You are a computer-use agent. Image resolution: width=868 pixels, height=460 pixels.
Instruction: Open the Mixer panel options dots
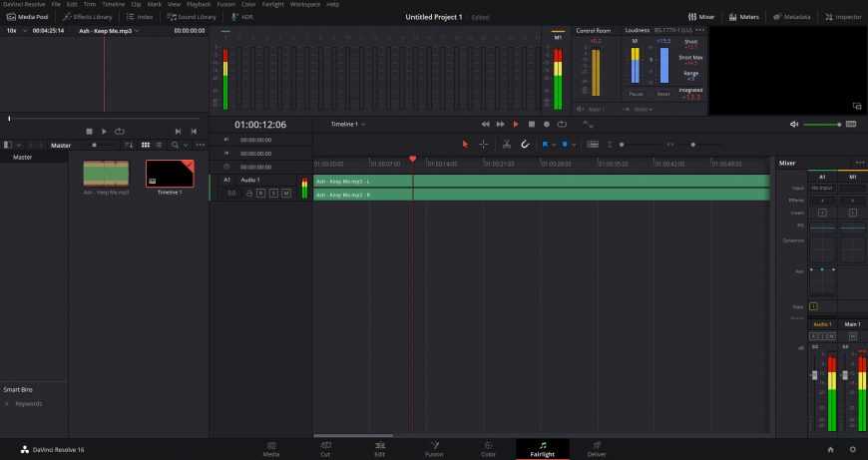(x=860, y=163)
